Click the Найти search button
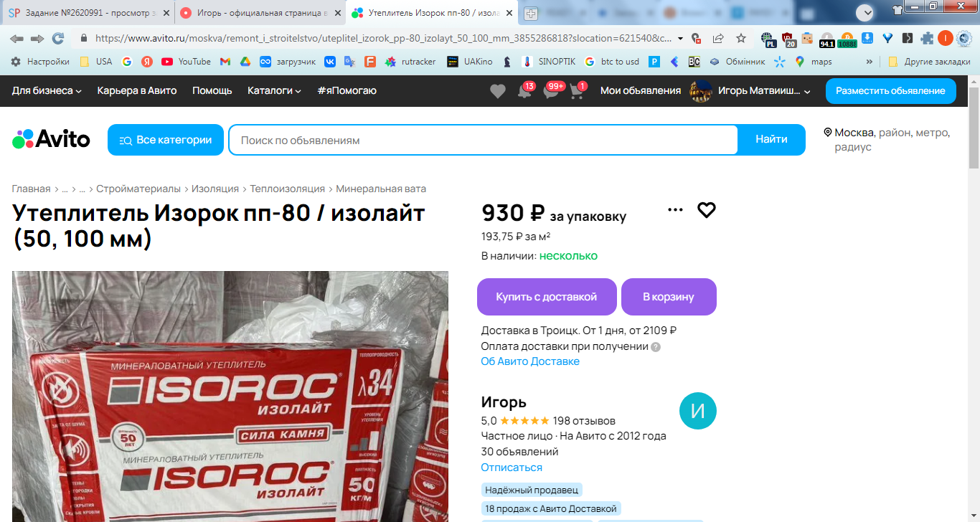This screenshot has height=522, width=980. (771, 140)
